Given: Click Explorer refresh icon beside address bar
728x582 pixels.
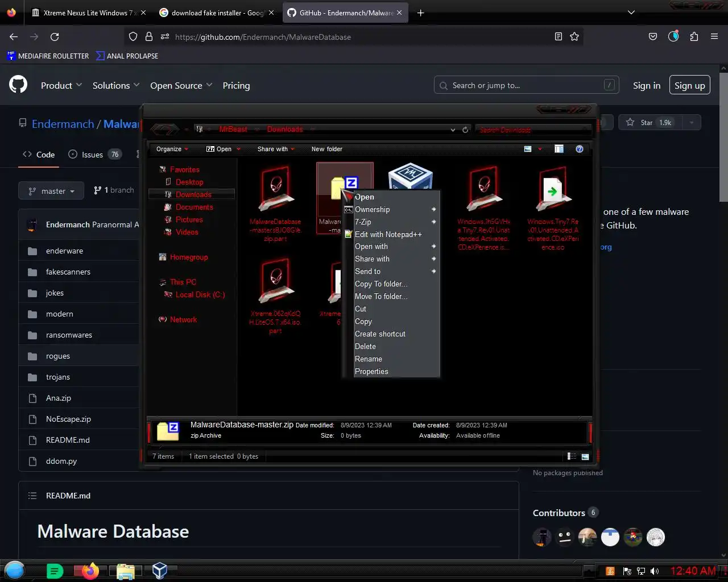Looking at the screenshot, I should tap(465, 130).
